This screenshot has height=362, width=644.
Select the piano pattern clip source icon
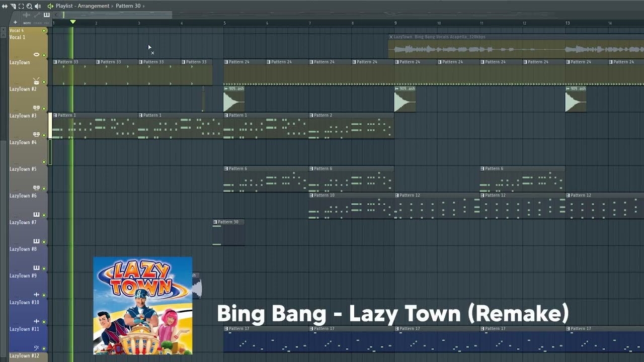tap(46, 15)
